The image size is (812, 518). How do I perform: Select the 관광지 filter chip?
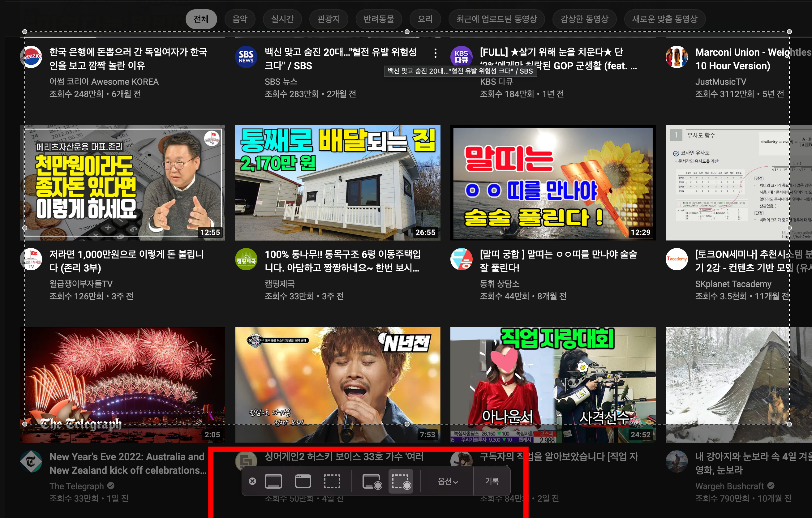pyautogui.click(x=329, y=19)
